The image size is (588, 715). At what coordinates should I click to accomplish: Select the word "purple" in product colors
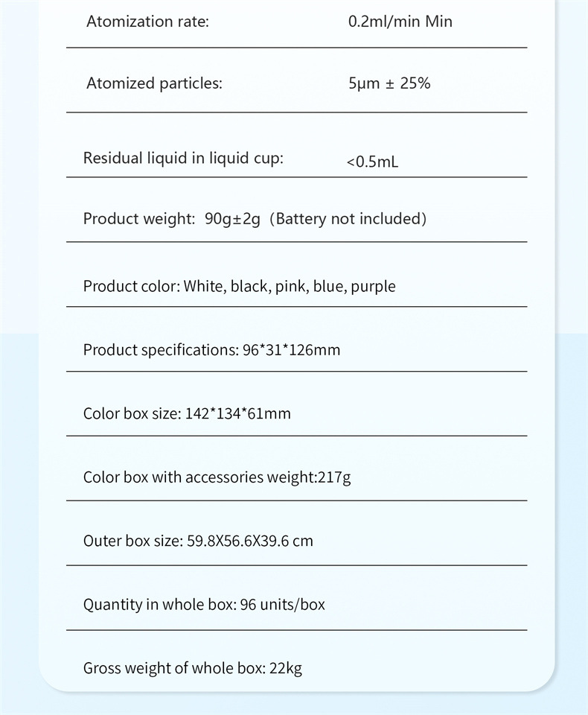[373, 287]
